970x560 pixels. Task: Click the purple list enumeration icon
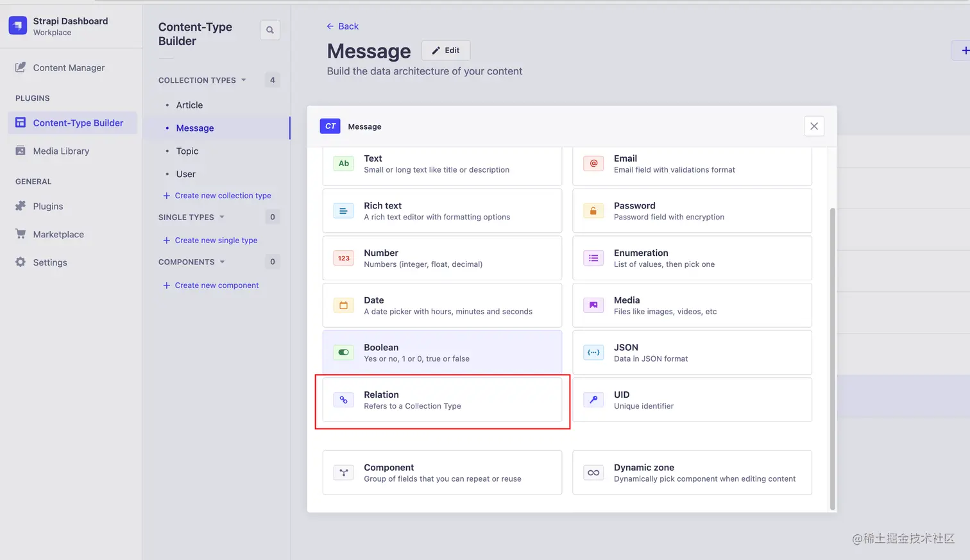click(x=593, y=258)
